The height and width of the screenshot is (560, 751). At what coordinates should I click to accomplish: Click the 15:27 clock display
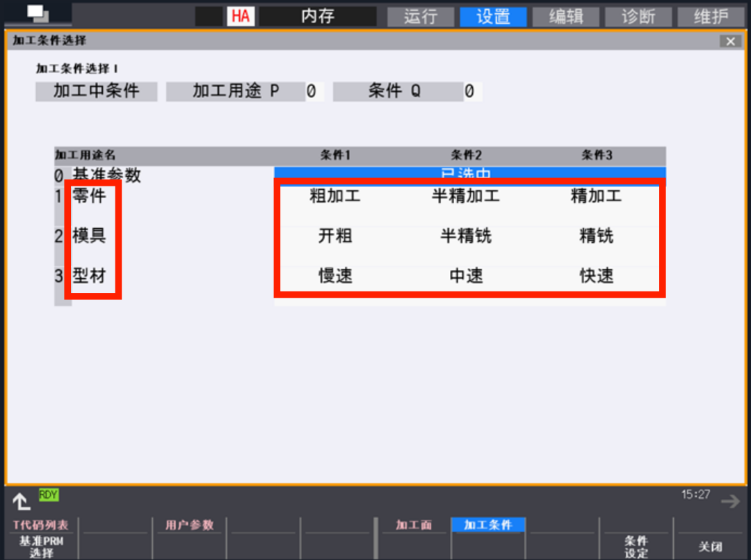coord(695,495)
